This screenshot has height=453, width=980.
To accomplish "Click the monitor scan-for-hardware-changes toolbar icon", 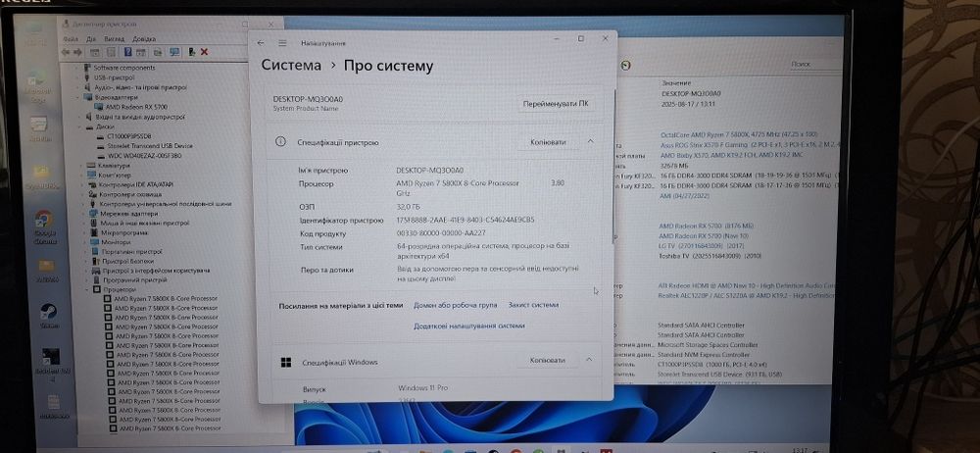I will point(174,52).
